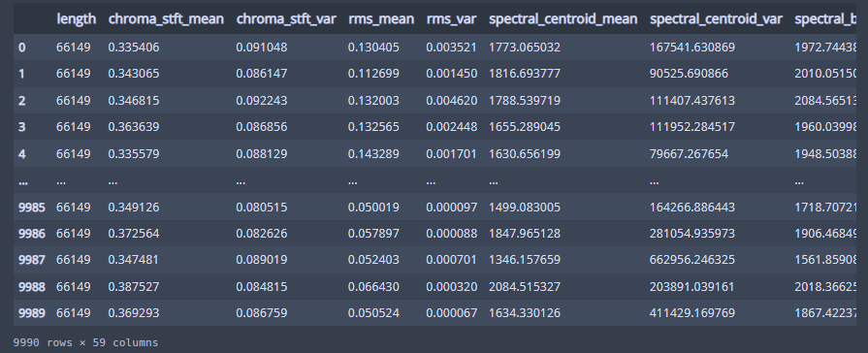The height and width of the screenshot is (353, 868).
Task: Select row index 9987
Action: 32,260
